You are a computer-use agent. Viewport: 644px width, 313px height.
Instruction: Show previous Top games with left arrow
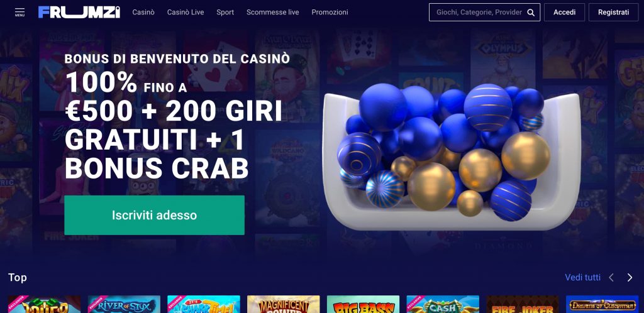pos(611,278)
